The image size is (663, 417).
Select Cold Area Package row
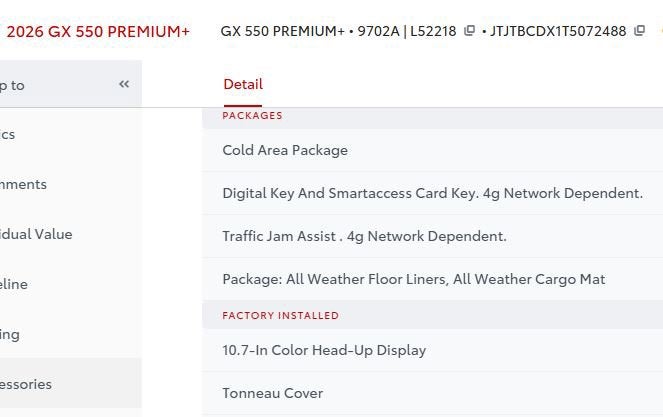click(285, 150)
